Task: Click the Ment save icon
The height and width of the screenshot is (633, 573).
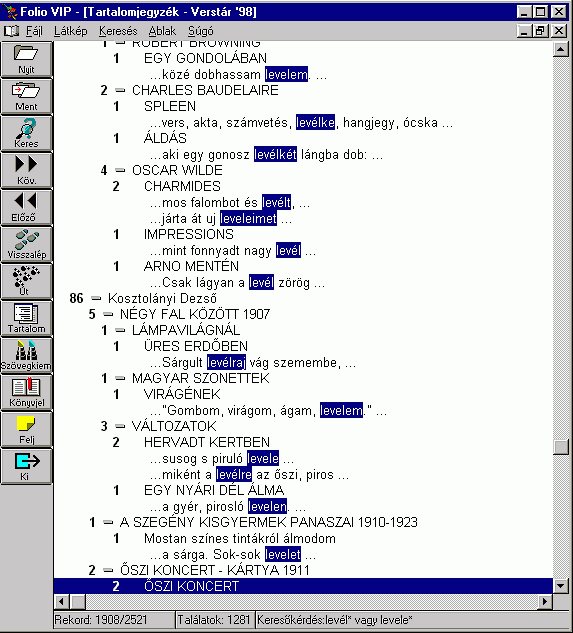Action: (27, 96)
